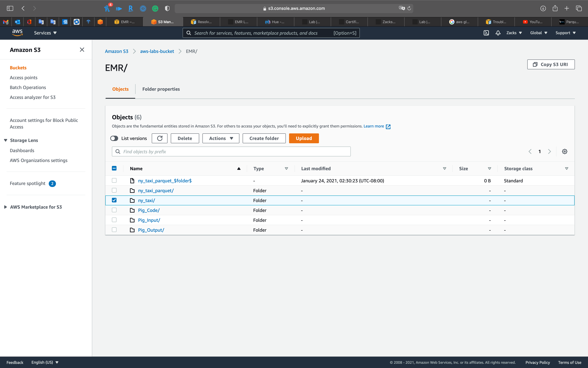Reload the page using address bar icon

point(409,8)
